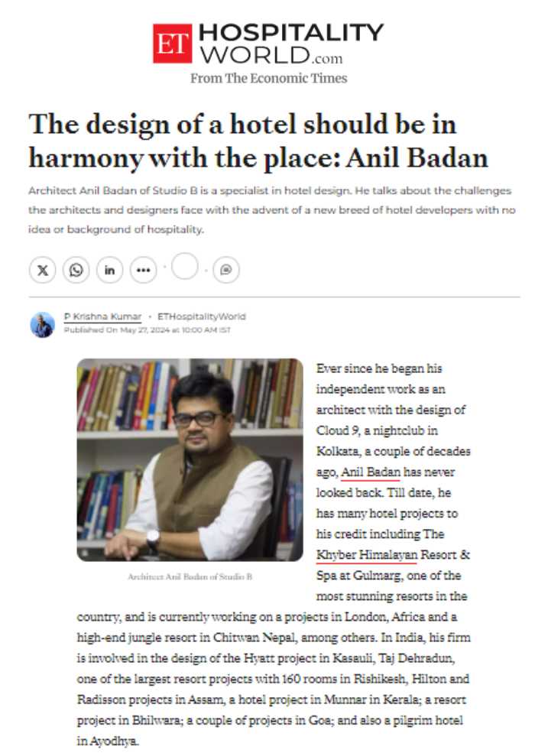Open the three-dots more sharing options
The image size is (535, 756).
[x=144, y=270]
